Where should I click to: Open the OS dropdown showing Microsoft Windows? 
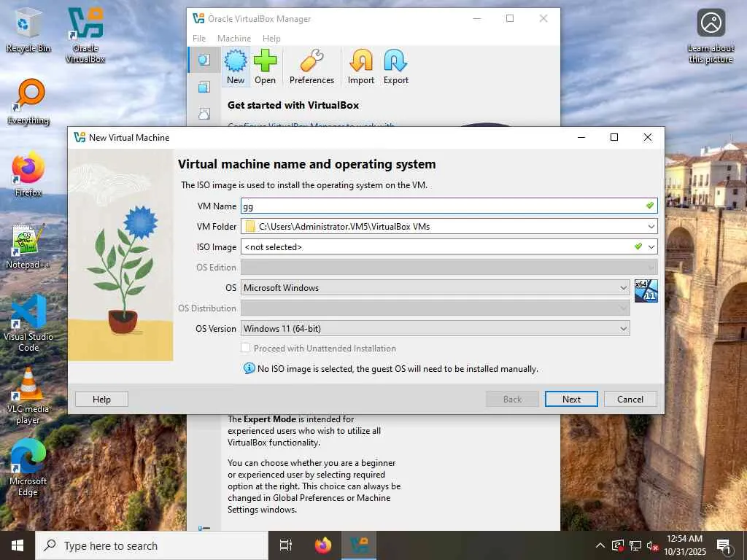(435, 287)
